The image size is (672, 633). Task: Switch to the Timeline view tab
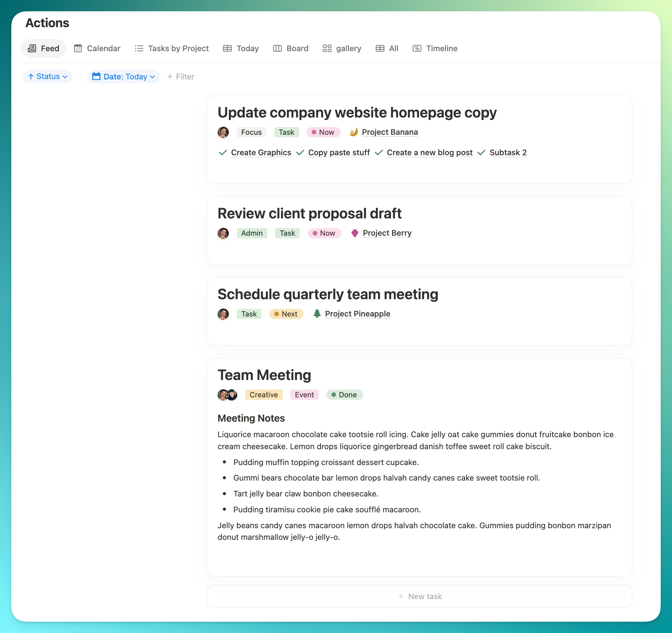435,48
